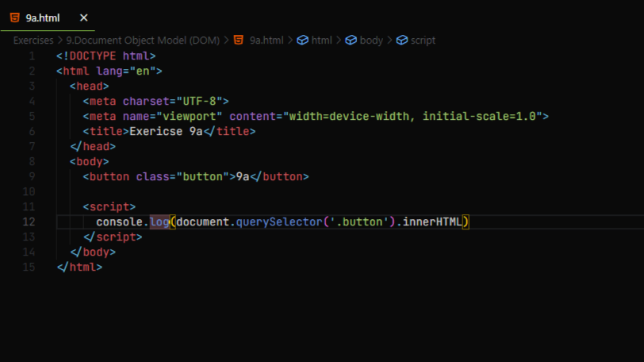Click the opening script tag on line 11
Viewport: 644px width, 362px height.
109,206
